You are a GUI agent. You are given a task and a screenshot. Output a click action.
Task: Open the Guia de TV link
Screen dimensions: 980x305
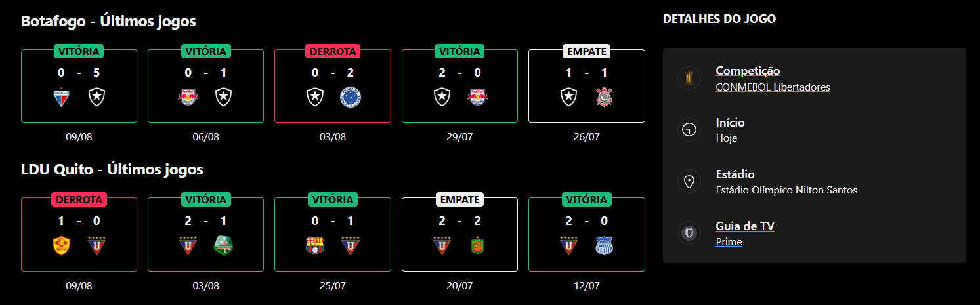pyautogui.click(x=745, y=226)
